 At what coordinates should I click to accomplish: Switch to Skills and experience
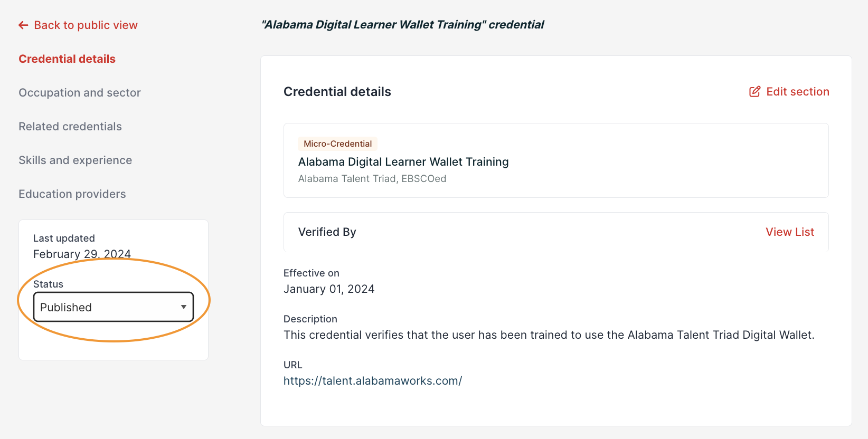point(76,160)
